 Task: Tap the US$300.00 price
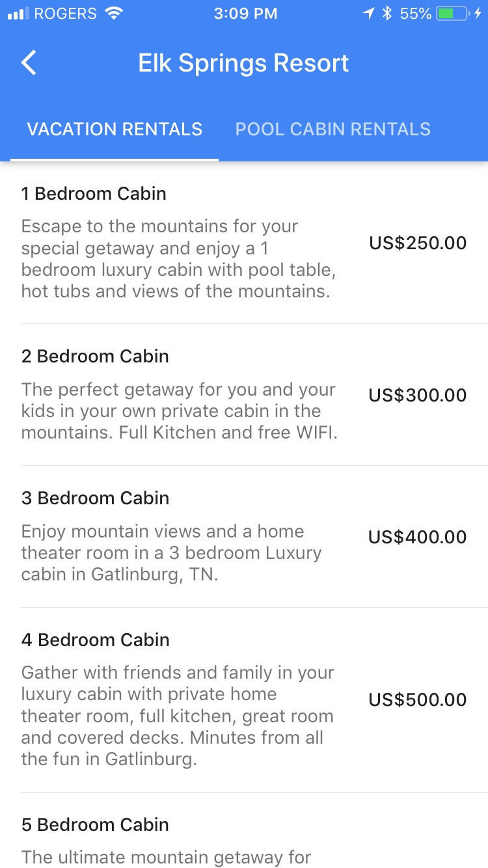tap(418, 396)
